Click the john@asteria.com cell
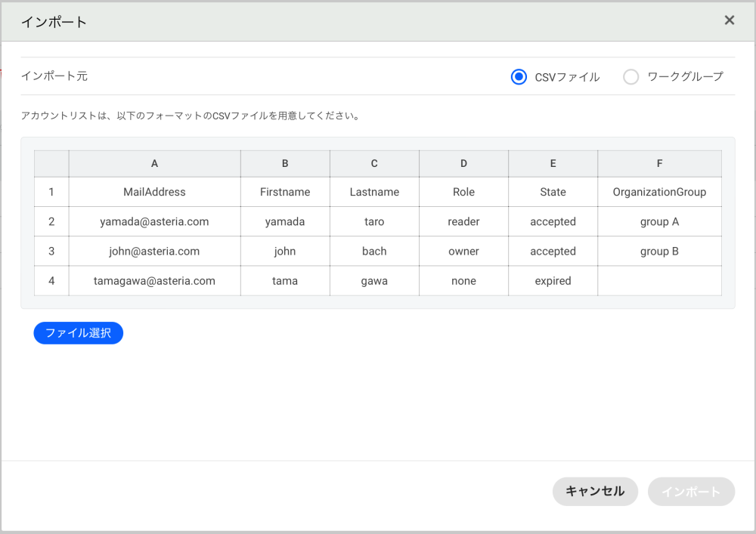 pos(154,251)
